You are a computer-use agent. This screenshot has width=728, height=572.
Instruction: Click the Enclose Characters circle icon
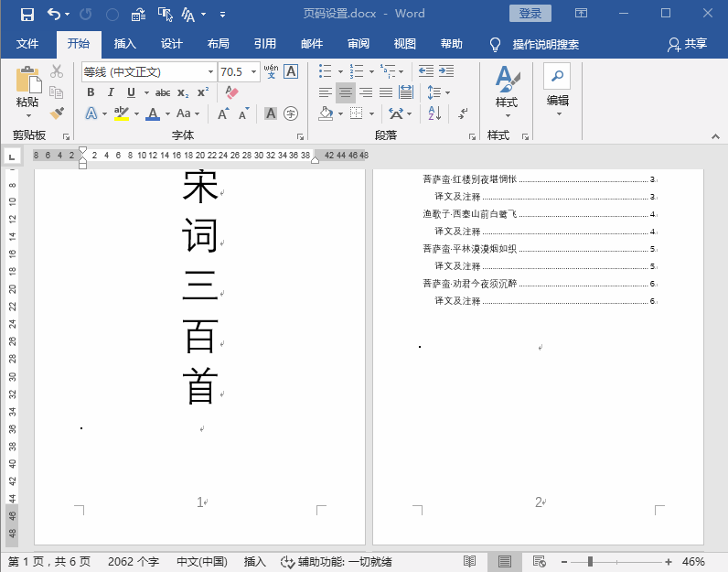point(291,113)
